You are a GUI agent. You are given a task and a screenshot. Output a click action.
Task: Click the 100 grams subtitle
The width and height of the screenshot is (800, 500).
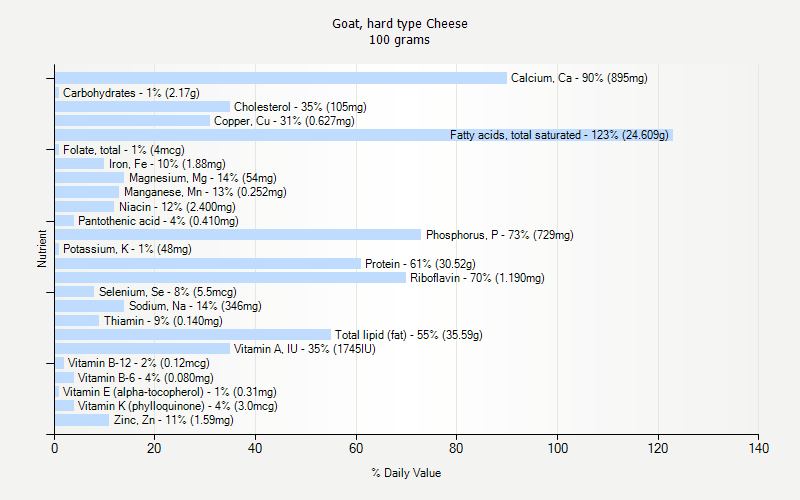[x=399, y=40]
